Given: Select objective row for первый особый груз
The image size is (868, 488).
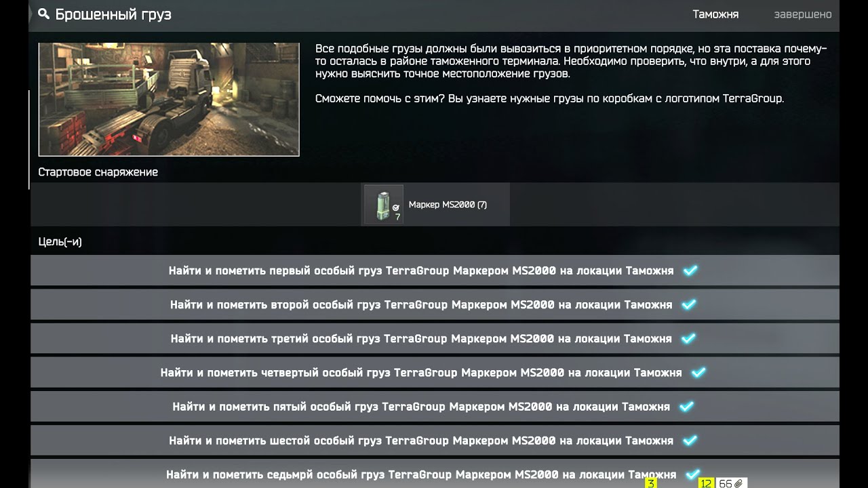Looking at the screenshot, I should (x=435, y=270).
